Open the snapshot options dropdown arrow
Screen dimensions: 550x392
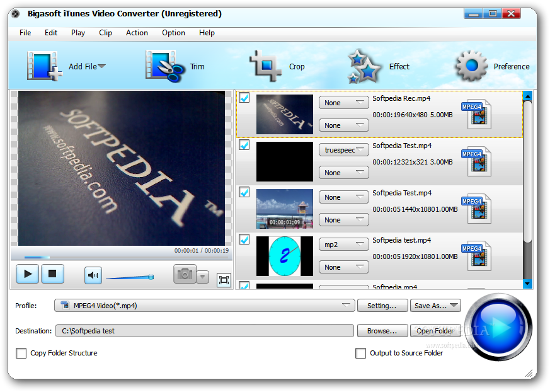(x=203, y=277)
